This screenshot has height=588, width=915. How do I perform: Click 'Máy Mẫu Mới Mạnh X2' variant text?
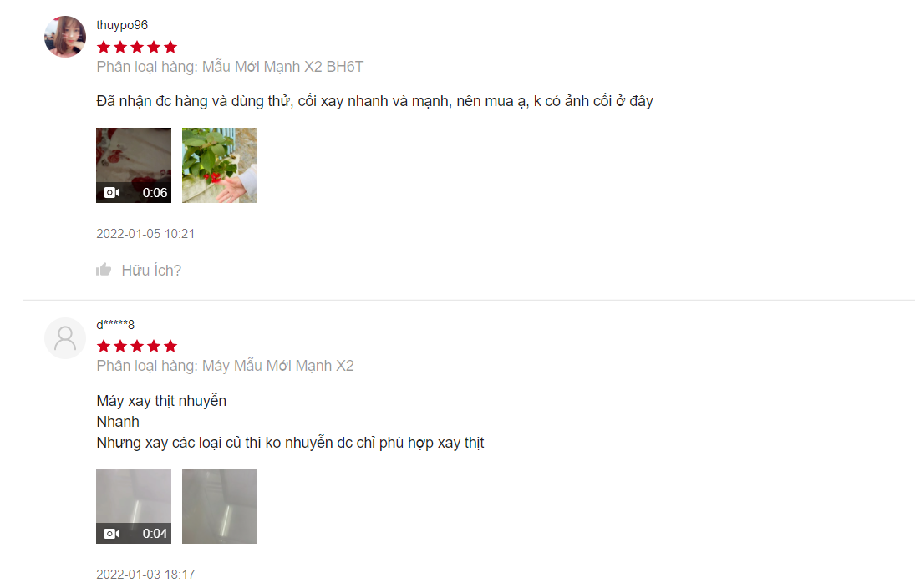click(277, 367)
